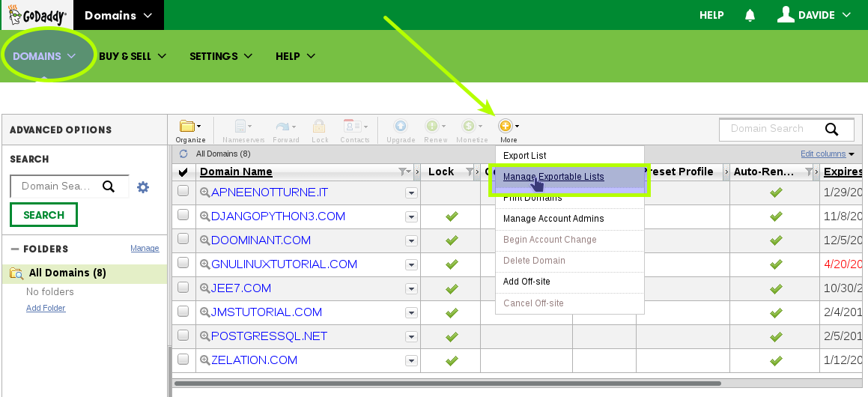Screen dimensions: 868x397
Task: Check the box for GNULINUXTUTORIAL.COM
Action: [x=183, y=262]
